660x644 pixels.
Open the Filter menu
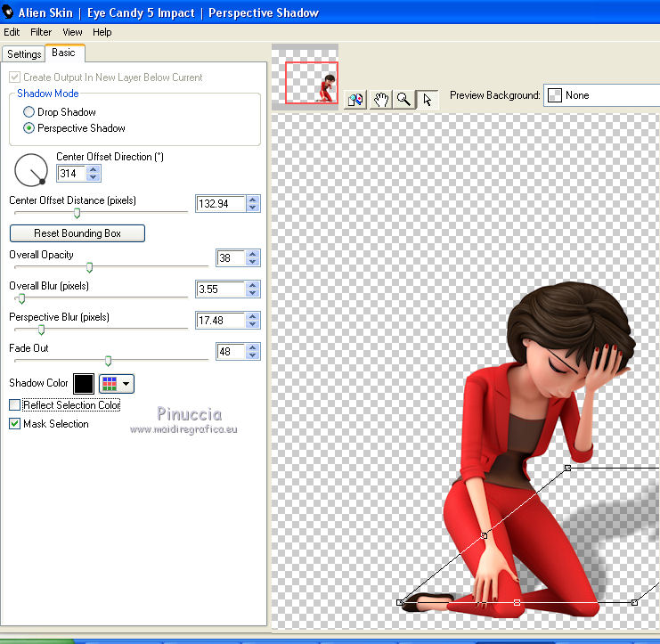(x=41, y=32)
